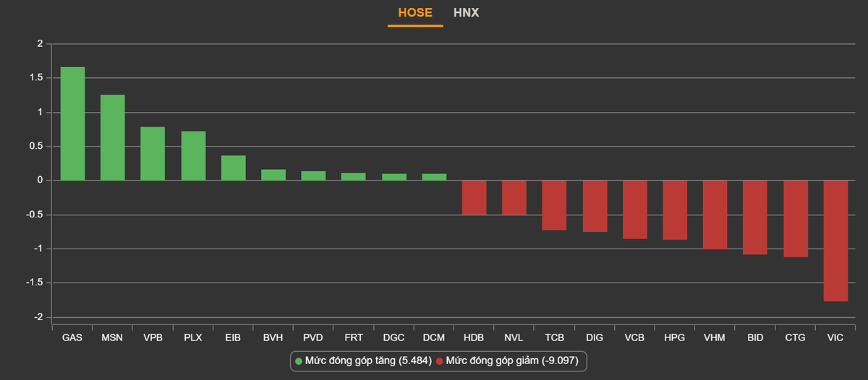Image resolution: width=868 pixels, height=380 pixels.
Task: Click the HDB red bar
Action: pos(475,197)
